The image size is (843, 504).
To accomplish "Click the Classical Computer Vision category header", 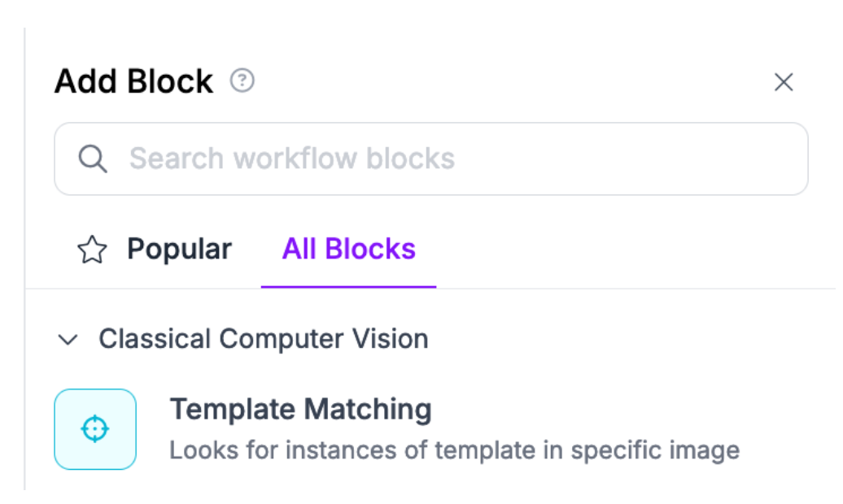I will coord(263,338).
